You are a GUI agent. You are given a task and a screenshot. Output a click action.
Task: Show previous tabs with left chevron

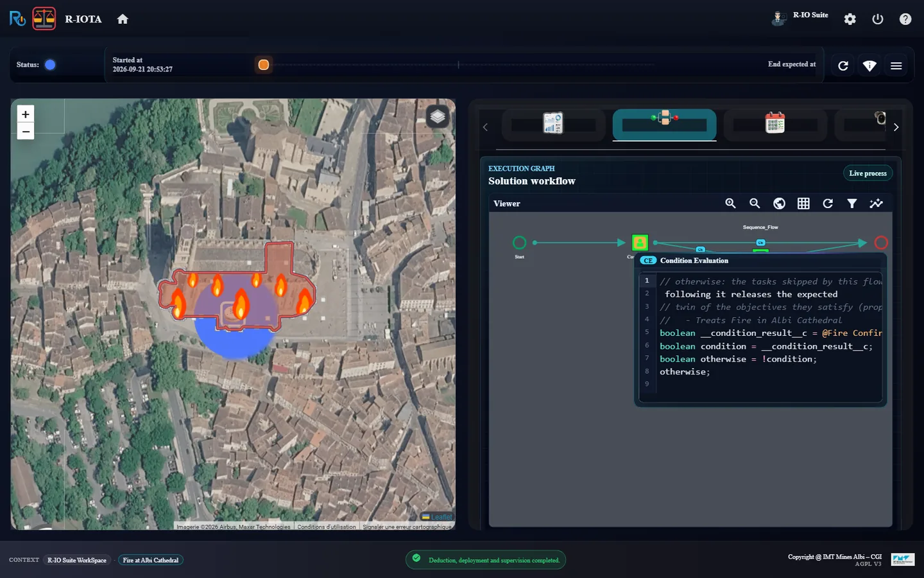[x=485, y=127]
